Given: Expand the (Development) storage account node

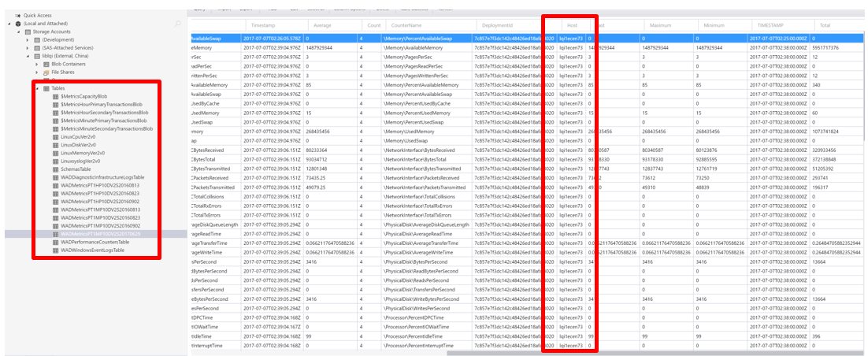Looking at the screenshot, I should coord(26,39).
